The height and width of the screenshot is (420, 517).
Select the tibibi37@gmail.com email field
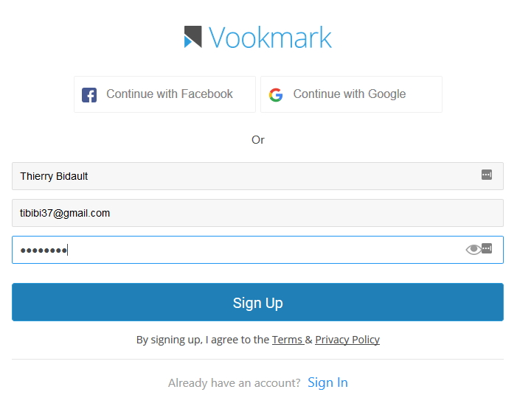pos(257,213)
